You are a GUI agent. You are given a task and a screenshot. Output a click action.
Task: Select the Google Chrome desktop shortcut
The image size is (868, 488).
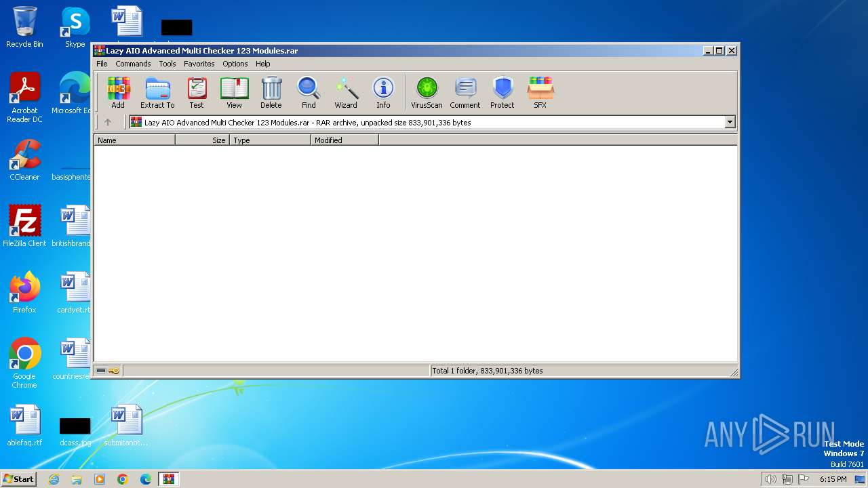click(24, 363)
